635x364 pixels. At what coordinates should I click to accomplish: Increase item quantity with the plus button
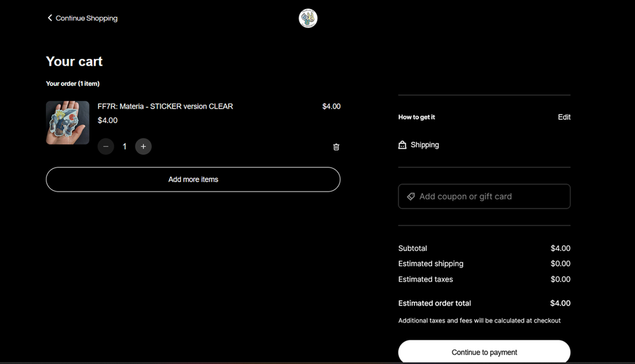point(143,147)
